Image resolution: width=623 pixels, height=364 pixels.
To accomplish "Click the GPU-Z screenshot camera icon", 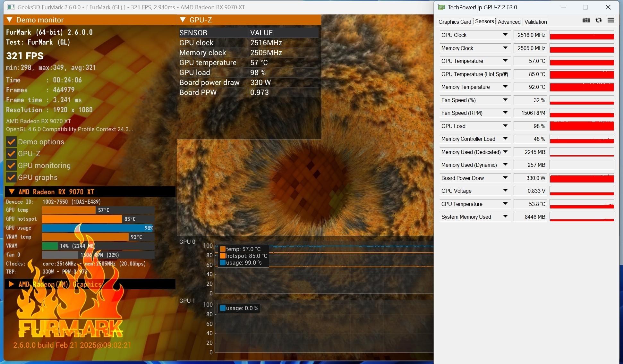I will pyautogui.click(x=586, y=20).
